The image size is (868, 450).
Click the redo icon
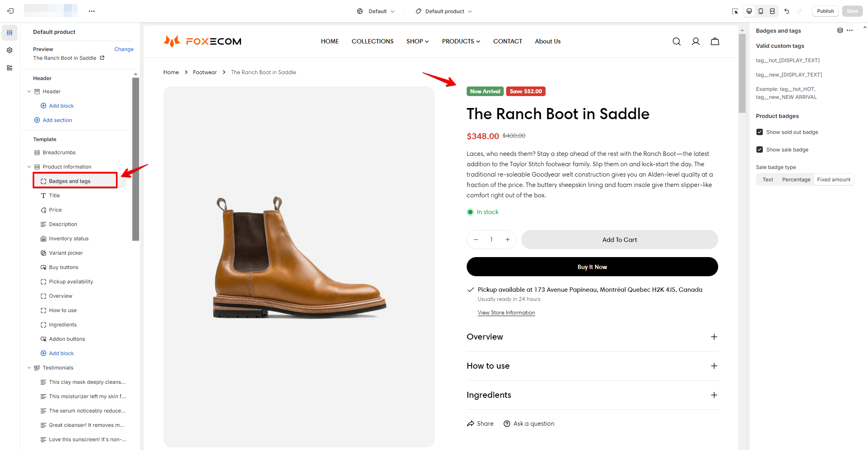799,11
